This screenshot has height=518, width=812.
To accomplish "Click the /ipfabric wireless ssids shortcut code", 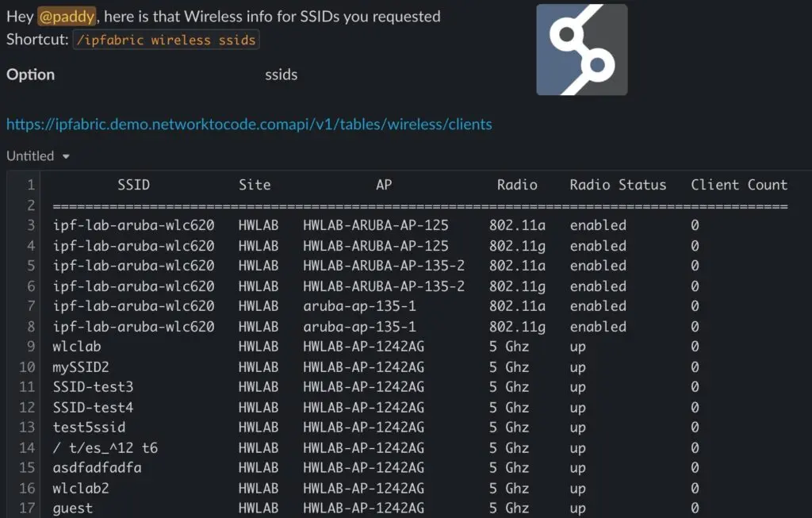I will tap(167, 40).
